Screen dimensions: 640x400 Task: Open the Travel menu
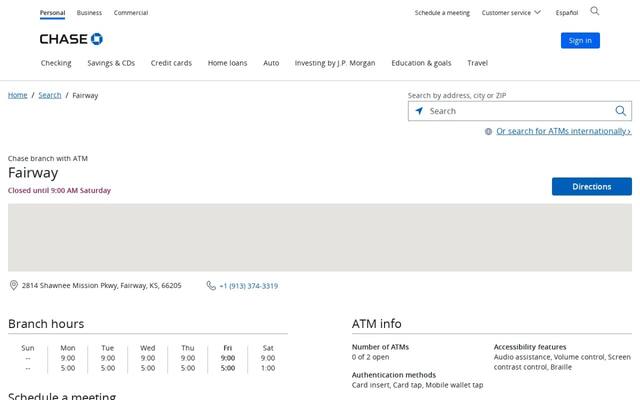(478, 63)
